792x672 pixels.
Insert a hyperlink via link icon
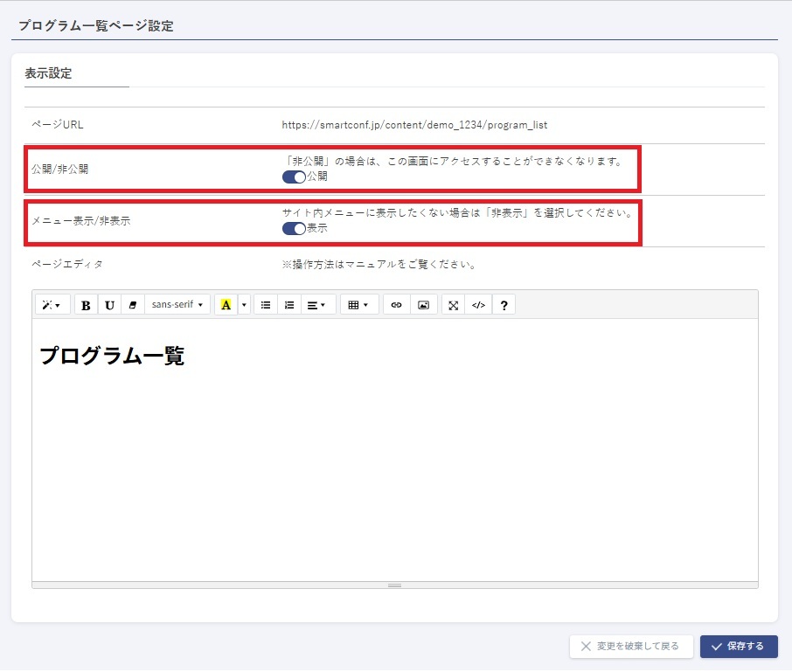[x=396, y=305]
